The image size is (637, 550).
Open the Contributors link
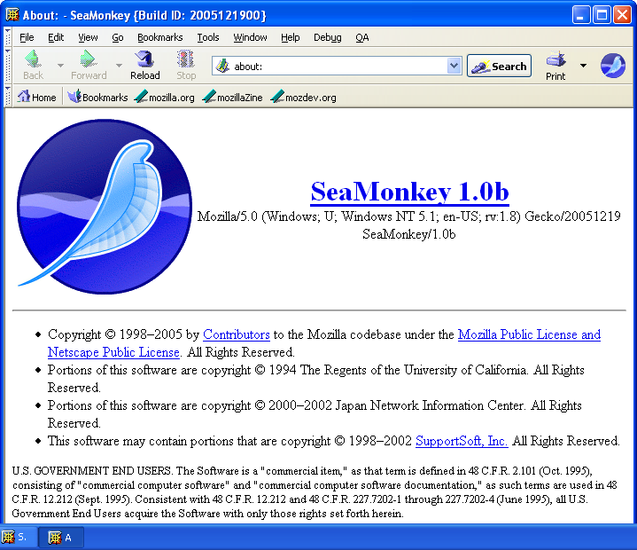(x=236, y=334)
